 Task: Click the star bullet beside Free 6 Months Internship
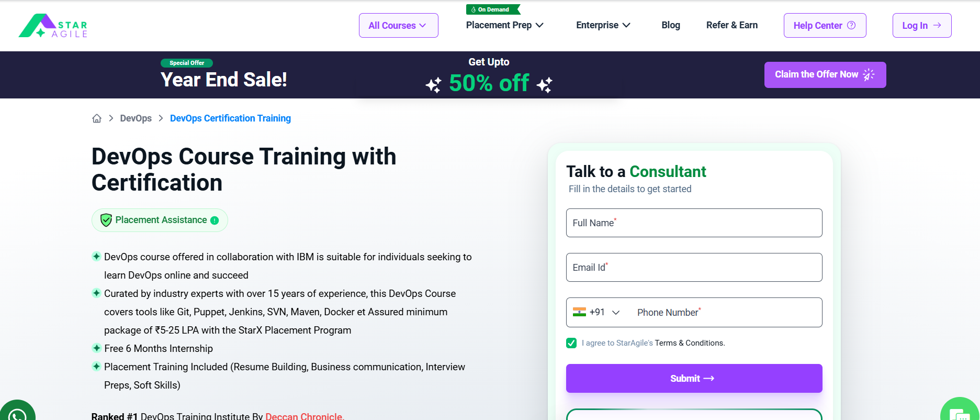[x=96, y=348]
